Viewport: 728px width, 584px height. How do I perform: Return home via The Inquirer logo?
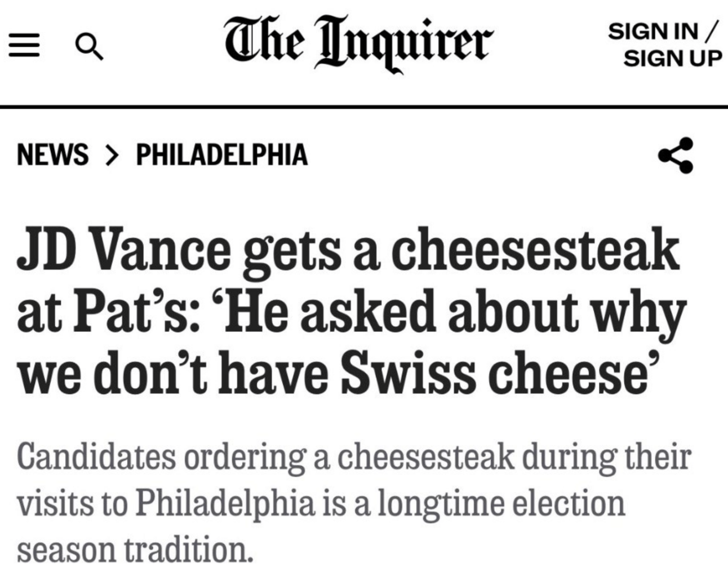coord(361,41)
